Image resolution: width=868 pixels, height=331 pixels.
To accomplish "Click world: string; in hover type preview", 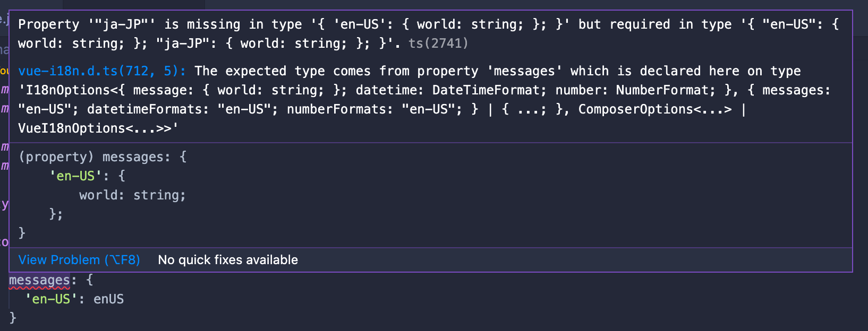I will 132,195.
